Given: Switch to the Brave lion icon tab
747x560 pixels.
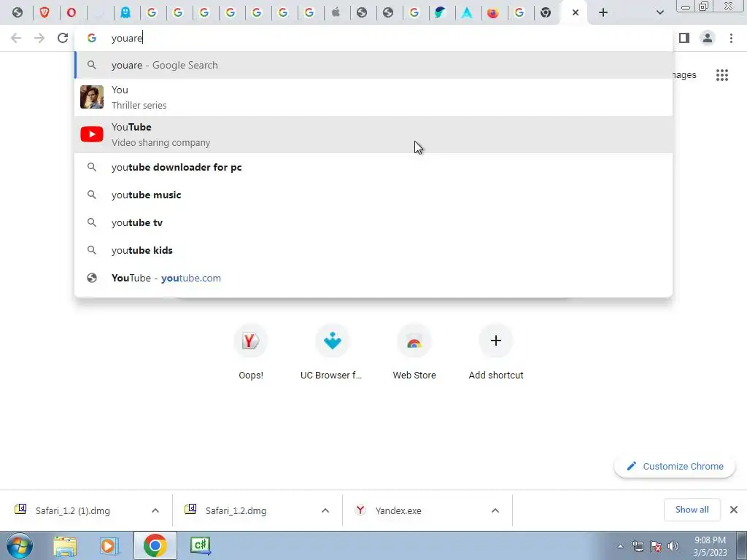Looking at the screenshot, I should 44,12.
